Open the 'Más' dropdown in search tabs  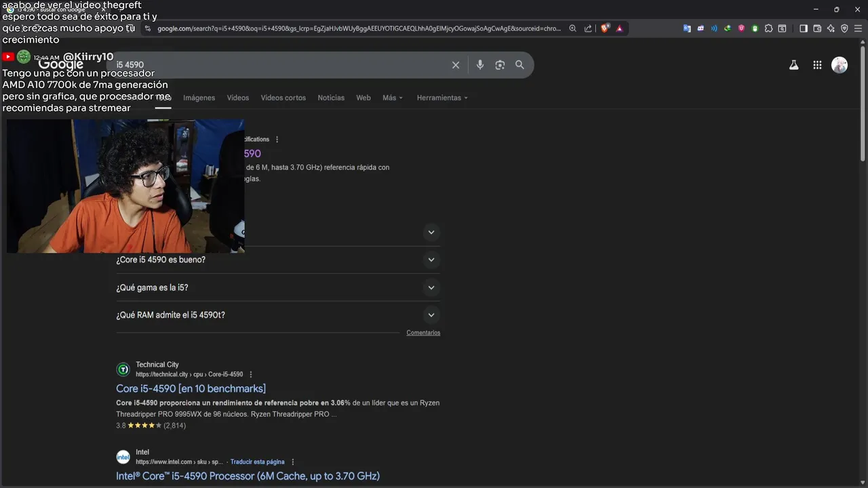(x=393, y=98)
